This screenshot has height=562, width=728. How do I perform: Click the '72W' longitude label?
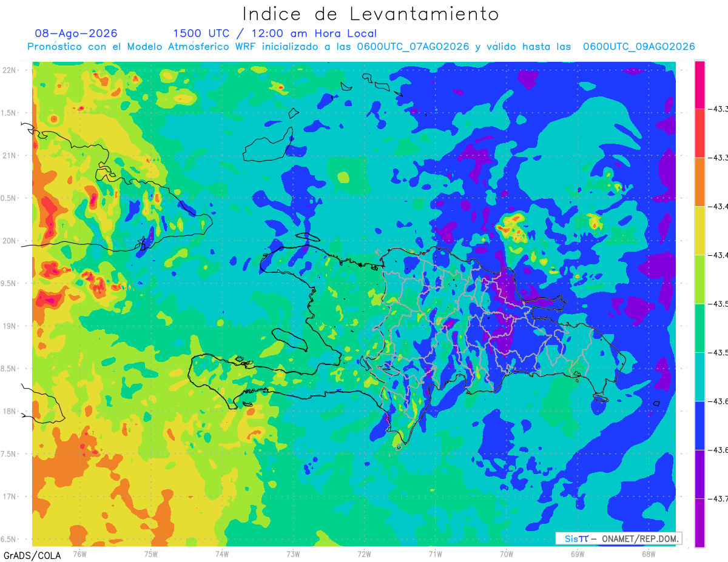[364, 554]
